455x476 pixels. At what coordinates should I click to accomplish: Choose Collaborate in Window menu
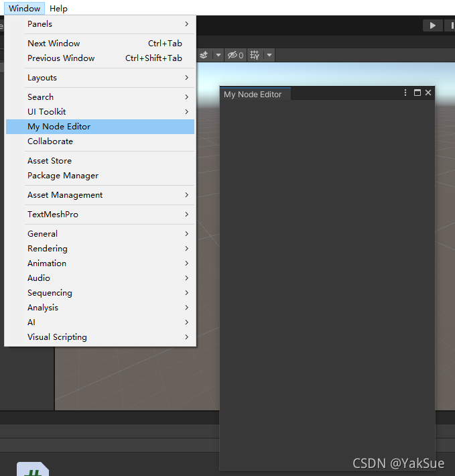[100, 141]
